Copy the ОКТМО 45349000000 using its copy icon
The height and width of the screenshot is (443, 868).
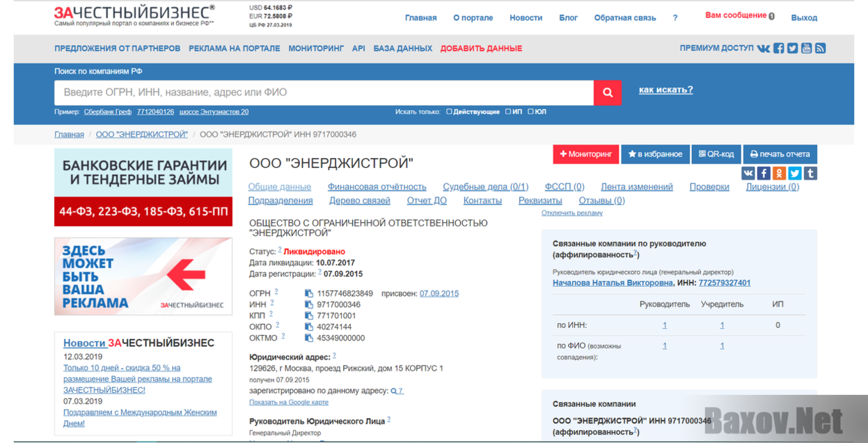(309, 339)
